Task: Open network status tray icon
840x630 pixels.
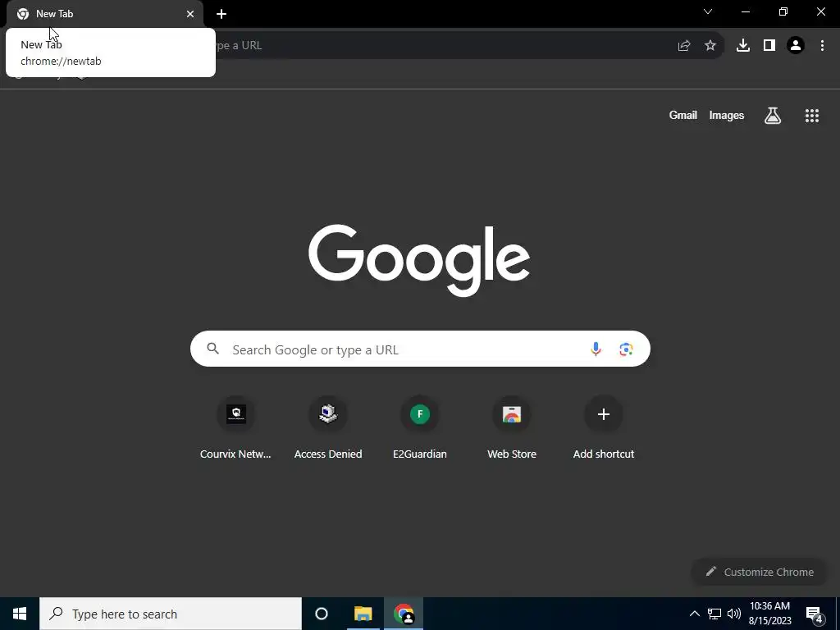Action: 714,614
